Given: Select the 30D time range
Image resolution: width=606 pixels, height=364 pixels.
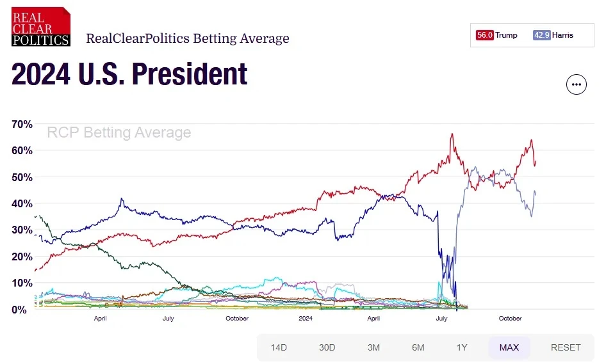Looking at the screenshot, I should click(327, 347).
